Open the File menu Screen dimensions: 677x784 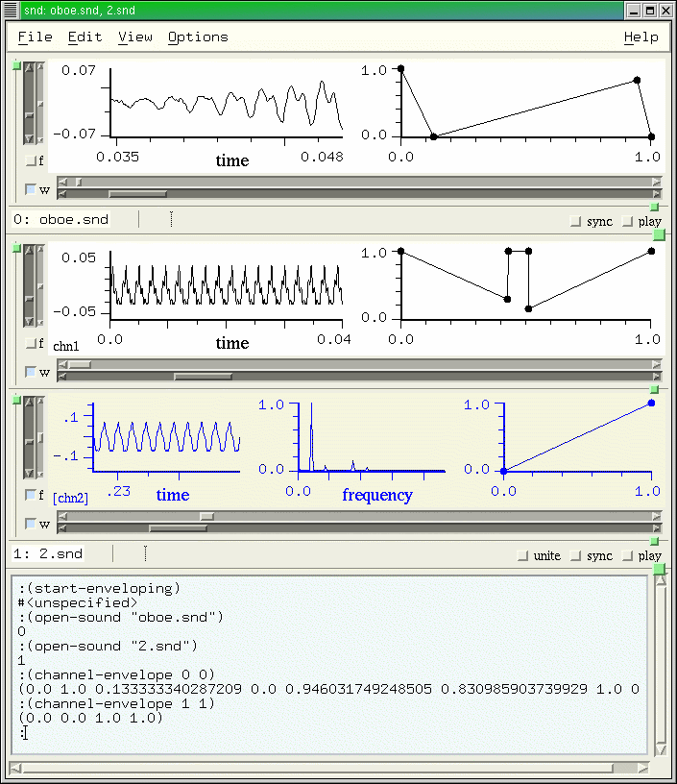click(36, 37)
